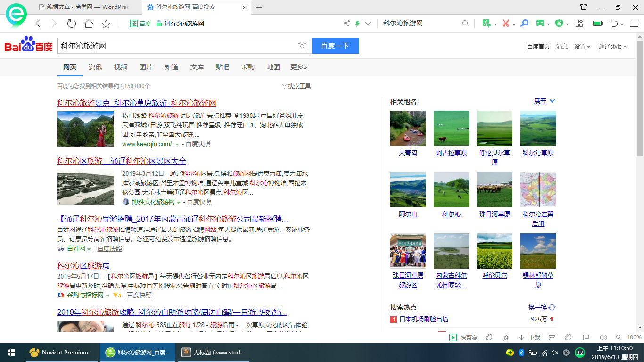Open the 科尔沁区旅游局 result link
The image size is (644, 362).
[83, 265]
